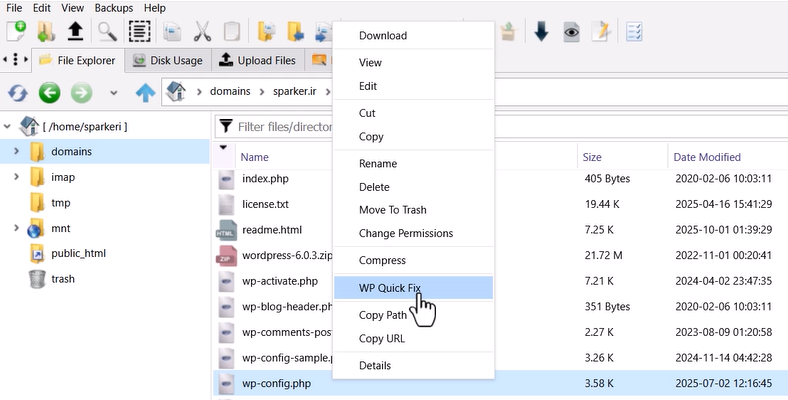Click the checklist Permissions toolbar icon
Image resolution: width=788 pixels, height=400 pixels.
pos(634,31)
